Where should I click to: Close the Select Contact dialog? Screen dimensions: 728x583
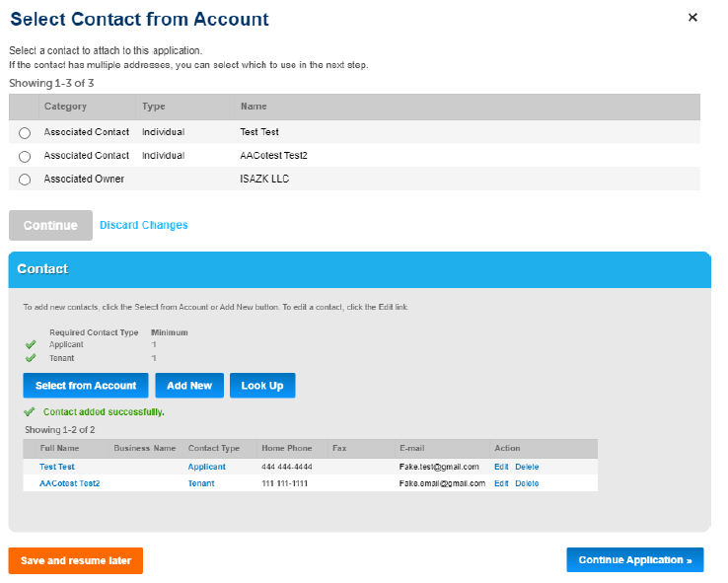click(692, 18)
